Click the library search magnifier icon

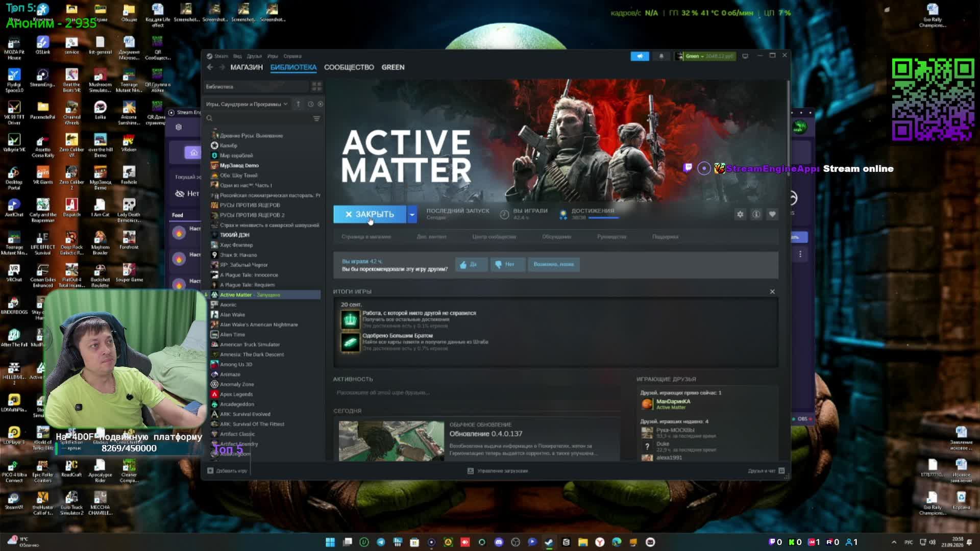209,118
